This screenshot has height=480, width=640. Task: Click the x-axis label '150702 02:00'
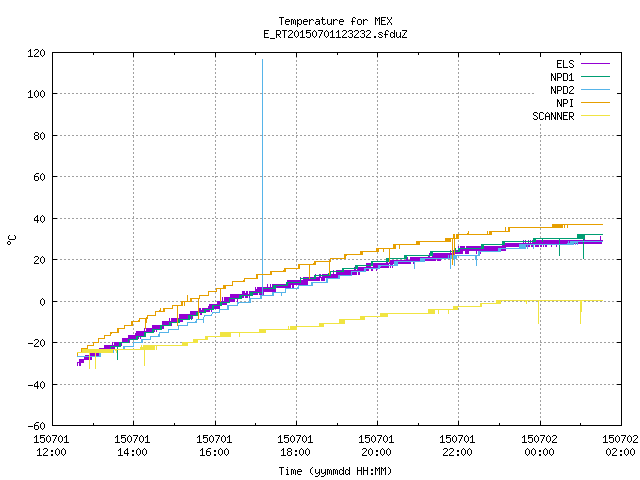coord(620,446)
